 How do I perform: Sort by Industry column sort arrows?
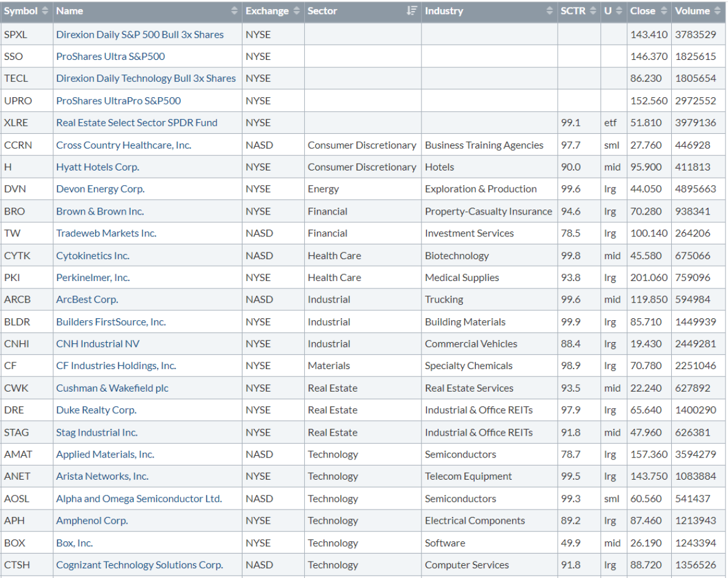(550, 10)
